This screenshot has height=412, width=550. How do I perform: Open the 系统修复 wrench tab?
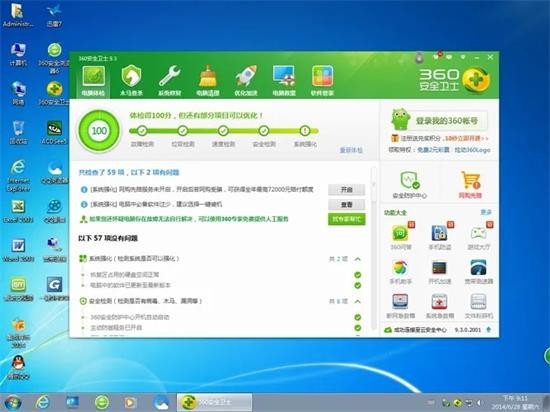[169, 80]
